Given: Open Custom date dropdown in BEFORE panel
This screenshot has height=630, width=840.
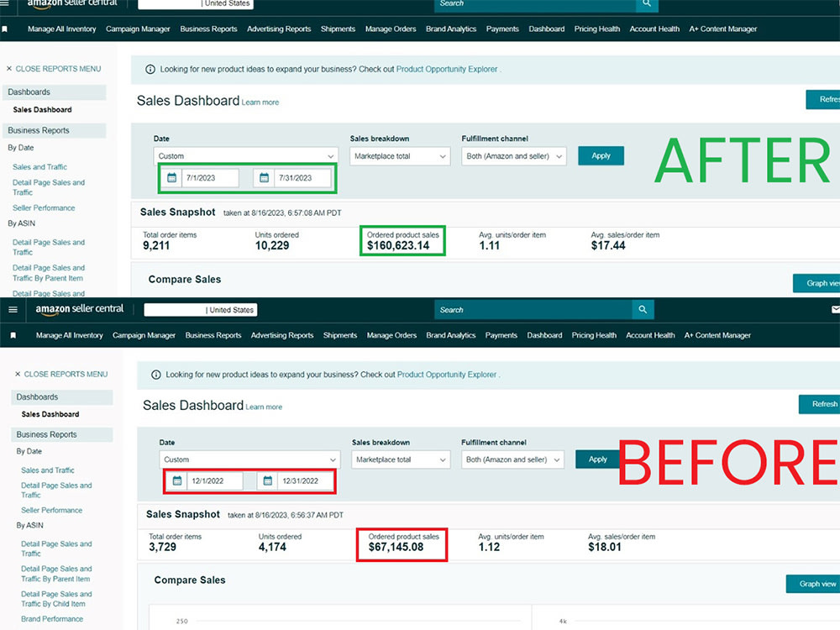Looking at the screenshot, I should point(249,459).
